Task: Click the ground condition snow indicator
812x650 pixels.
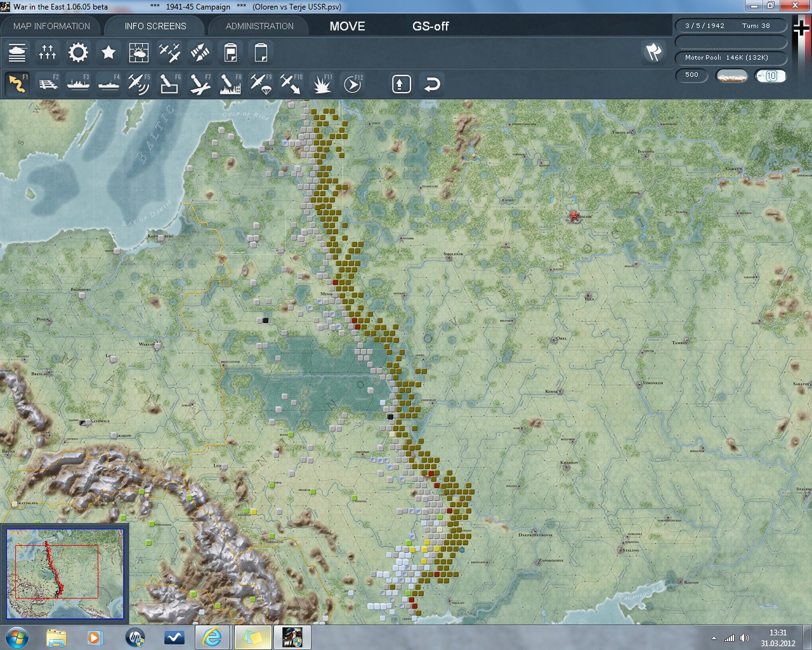Action: (731, 76)
